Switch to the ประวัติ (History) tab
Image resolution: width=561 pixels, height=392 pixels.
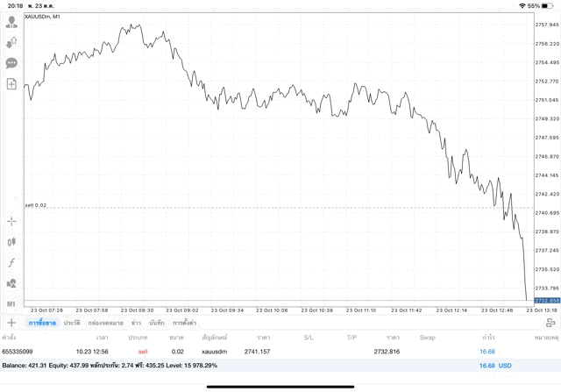72,323
